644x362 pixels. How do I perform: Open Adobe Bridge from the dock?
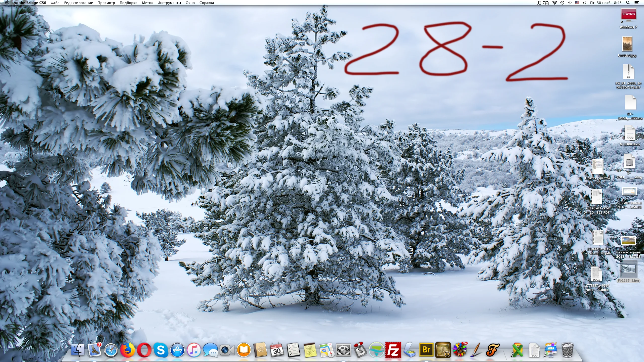(426, 350)
